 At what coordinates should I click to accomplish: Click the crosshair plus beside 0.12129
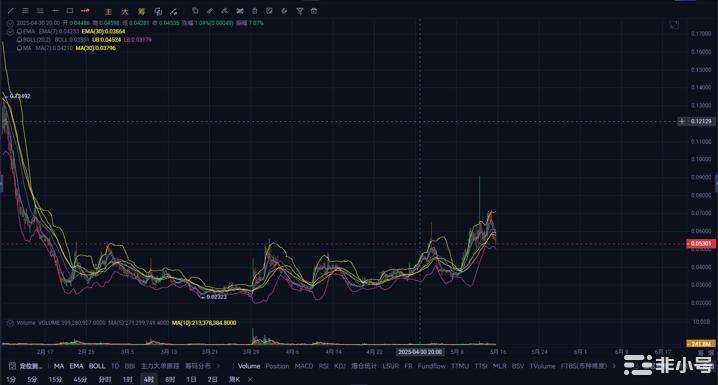click(681, 121)
